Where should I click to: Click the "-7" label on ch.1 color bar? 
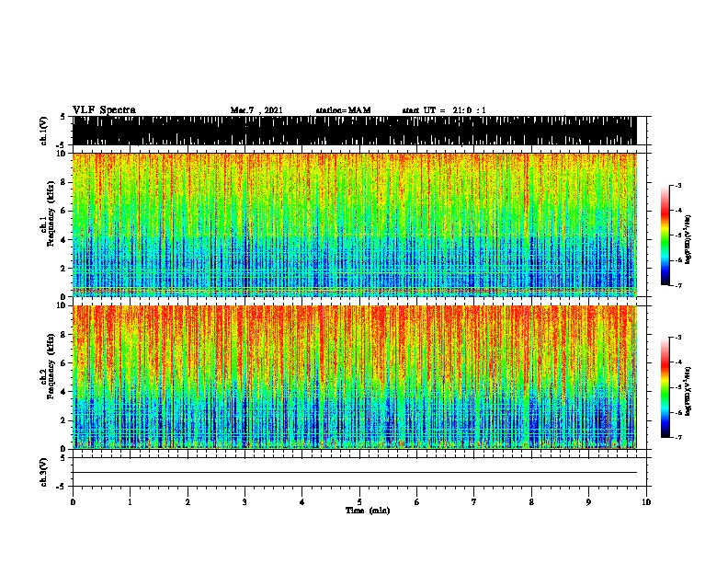tap(677, 285)
